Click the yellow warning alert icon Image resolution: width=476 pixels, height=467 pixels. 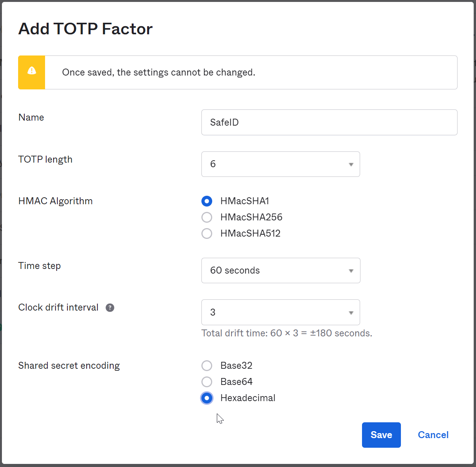pos(32,71)
